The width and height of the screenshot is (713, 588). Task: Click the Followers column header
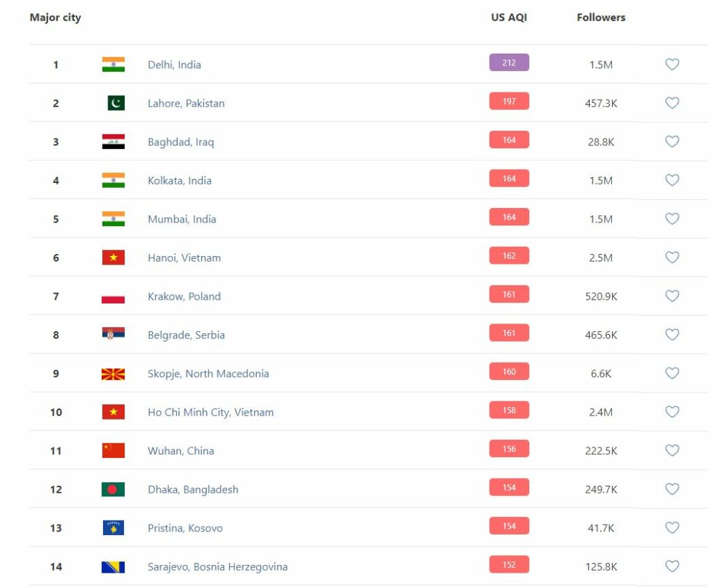pyautogui.click(x=601, y=17)
